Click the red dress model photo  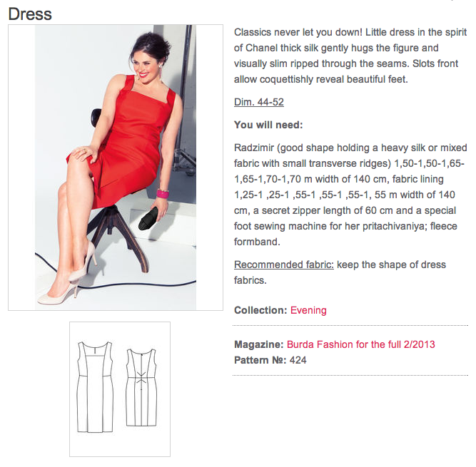tap(116, 168)
